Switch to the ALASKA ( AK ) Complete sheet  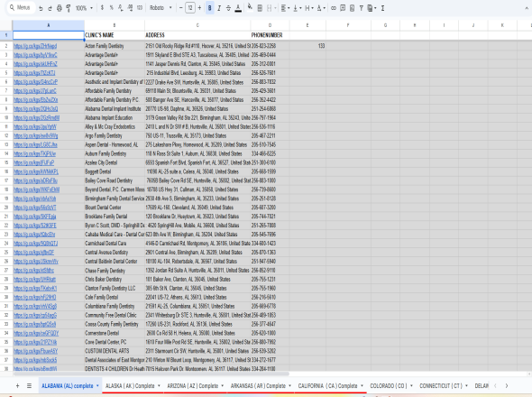(x=130, y=386)
